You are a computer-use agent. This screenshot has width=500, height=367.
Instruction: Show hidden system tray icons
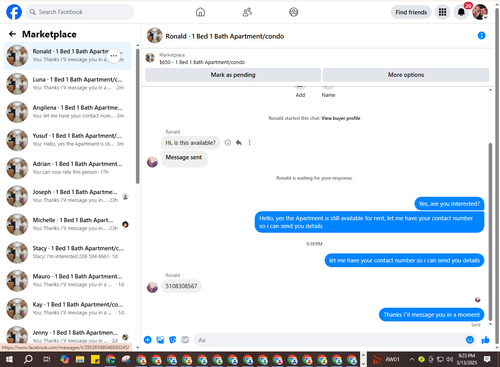[412, 359]
